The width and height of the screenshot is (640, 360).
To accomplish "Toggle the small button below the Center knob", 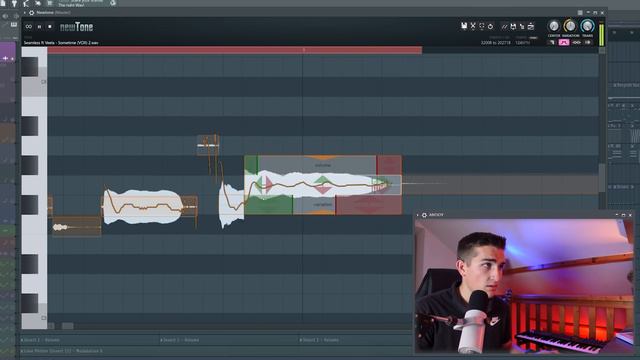I will pos(552,42).
